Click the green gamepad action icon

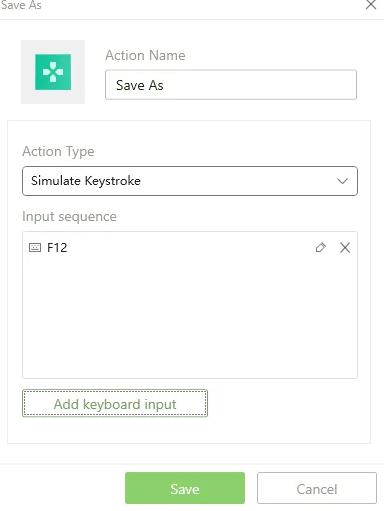point(53,72)
